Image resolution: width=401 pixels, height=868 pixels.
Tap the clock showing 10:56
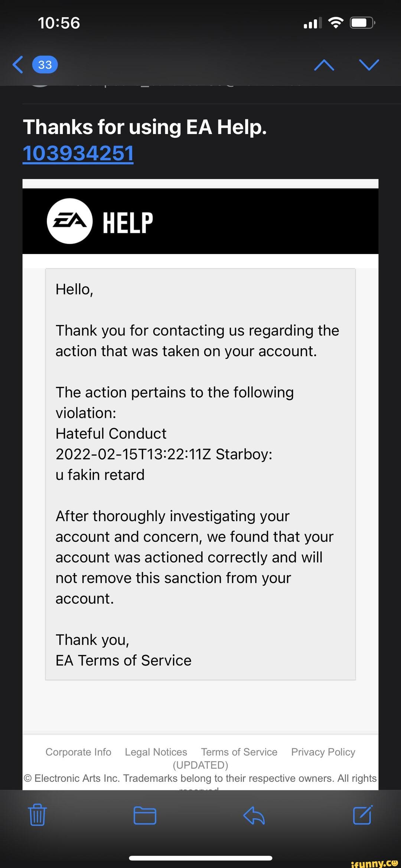tap(59, 22)
